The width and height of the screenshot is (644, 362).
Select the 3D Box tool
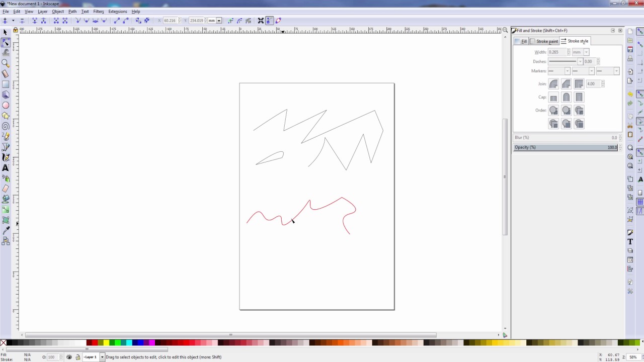(x=6, y=95)
